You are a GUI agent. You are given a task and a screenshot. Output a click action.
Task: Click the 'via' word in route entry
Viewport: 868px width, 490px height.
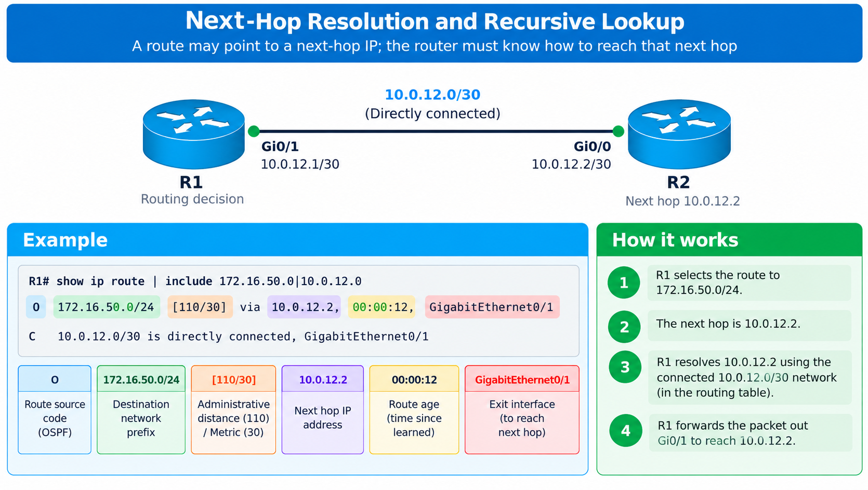250,307
